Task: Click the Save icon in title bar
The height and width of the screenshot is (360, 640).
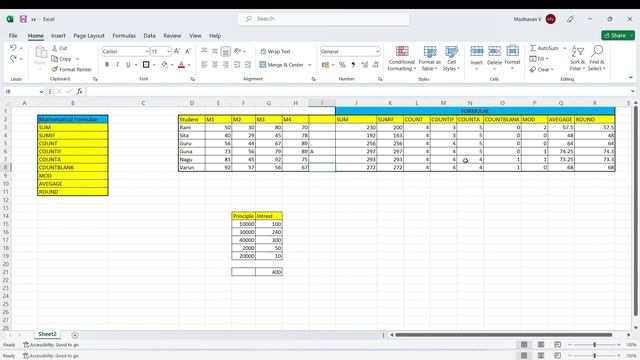Action: tap(23, 19)
